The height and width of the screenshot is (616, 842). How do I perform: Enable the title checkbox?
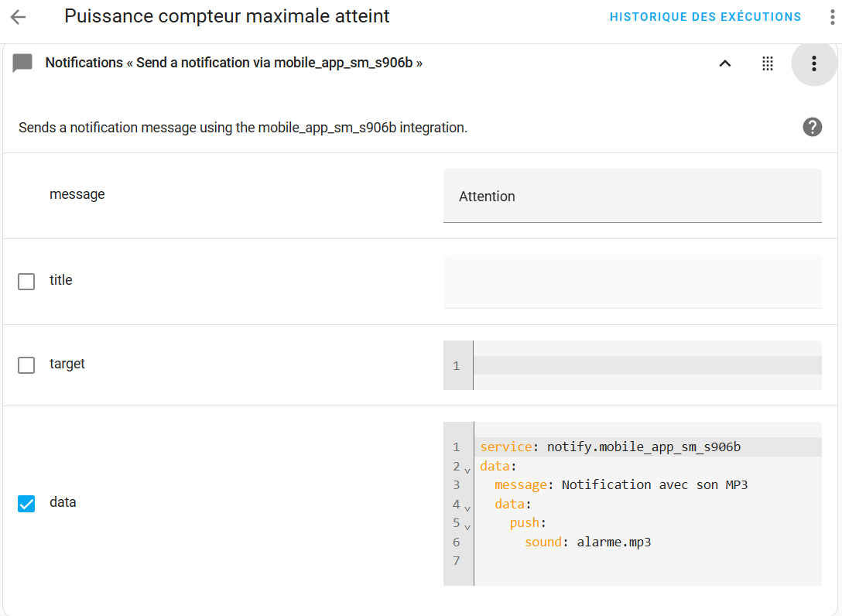point(26,282)
